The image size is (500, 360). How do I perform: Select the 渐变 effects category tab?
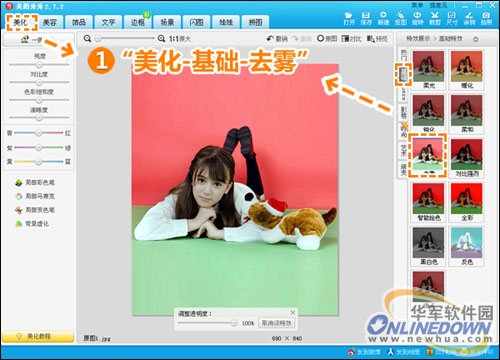tap(403, 169)
